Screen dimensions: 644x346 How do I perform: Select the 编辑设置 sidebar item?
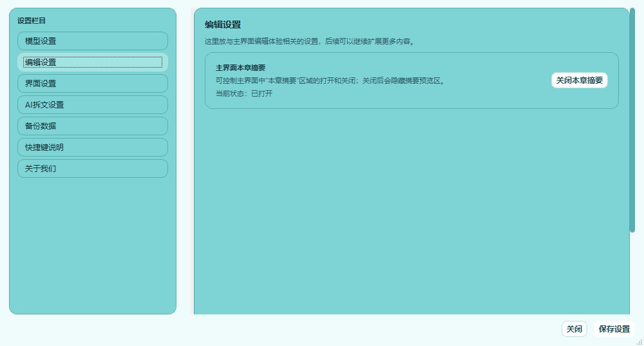click(x=92, y=62)
